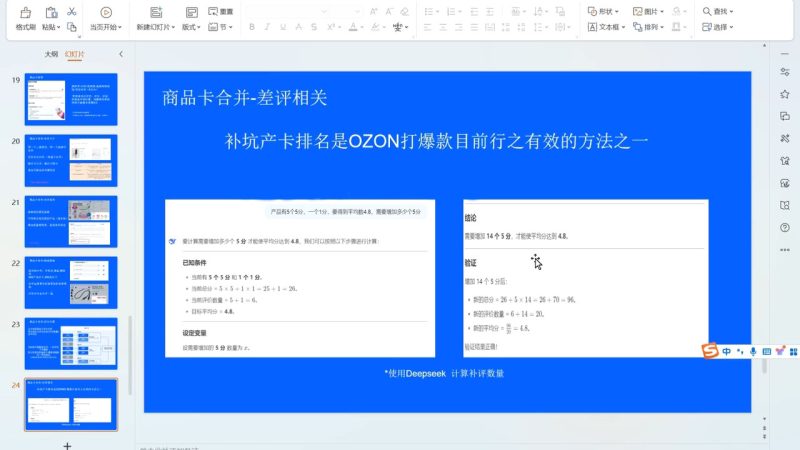The height and width of the screenshot is (450, 800).
Task: Switch Sogou 中 Chinese/English mode
Action: pos(727,352)
